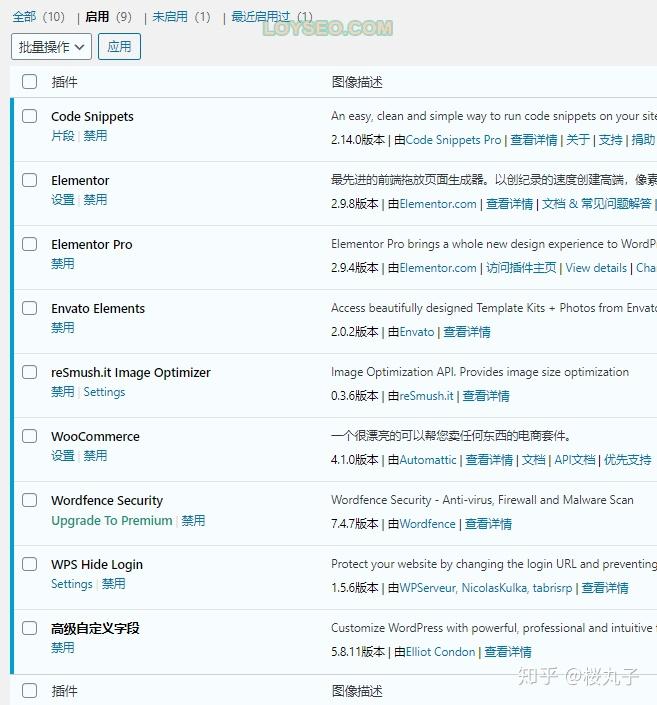657x705 pixels.
Task: Open Envato author link
Action: [x=417, y=332]
